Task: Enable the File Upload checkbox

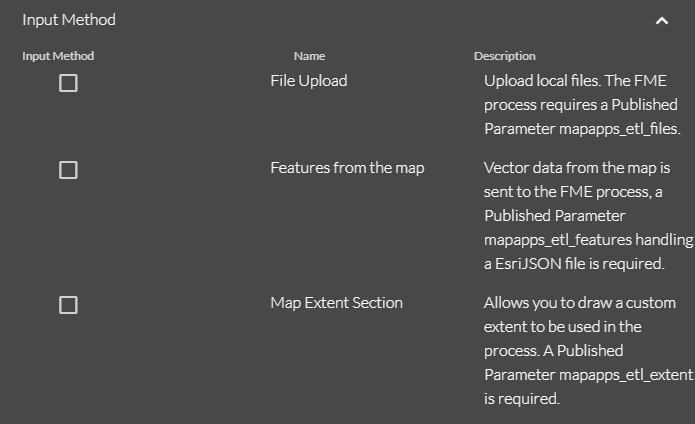Action: [x=68, y=84]
